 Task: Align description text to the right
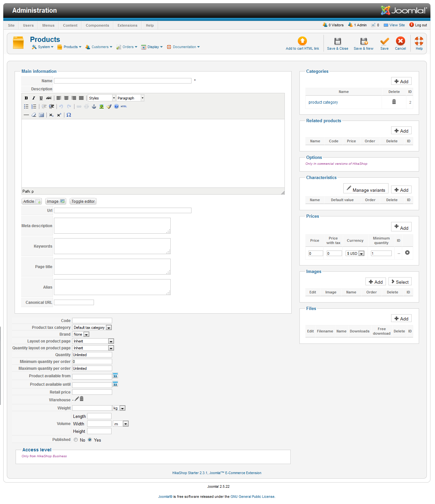[74, 98]
